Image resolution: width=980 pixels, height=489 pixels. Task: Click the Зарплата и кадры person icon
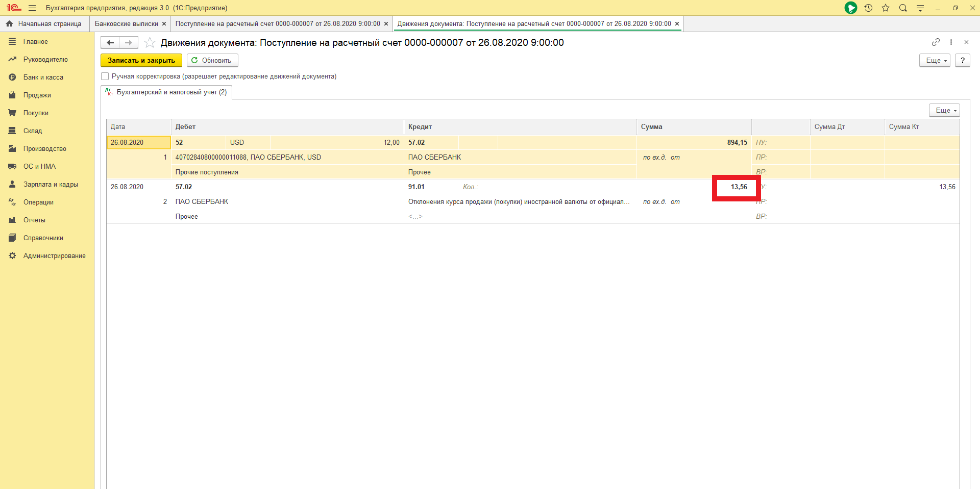(x=12, y=184)
